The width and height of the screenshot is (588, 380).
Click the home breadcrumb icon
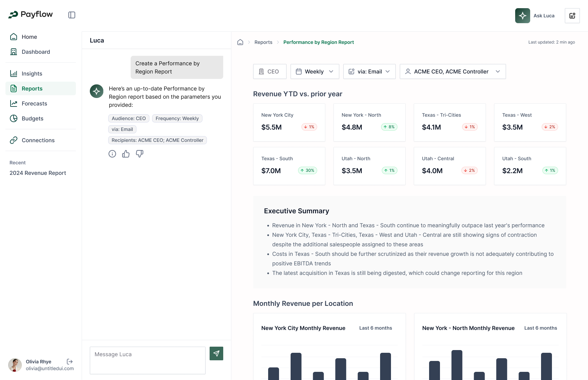(x=240, y=42)
